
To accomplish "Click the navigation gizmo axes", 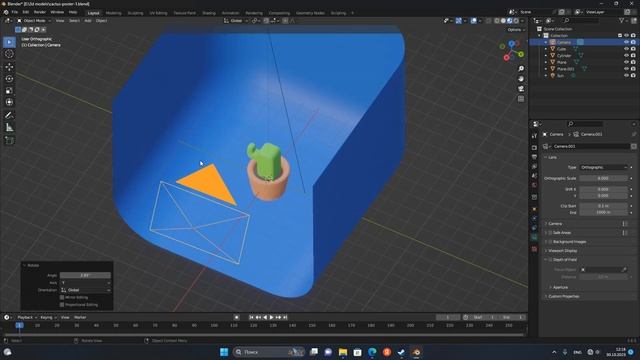I will [511, 50].
